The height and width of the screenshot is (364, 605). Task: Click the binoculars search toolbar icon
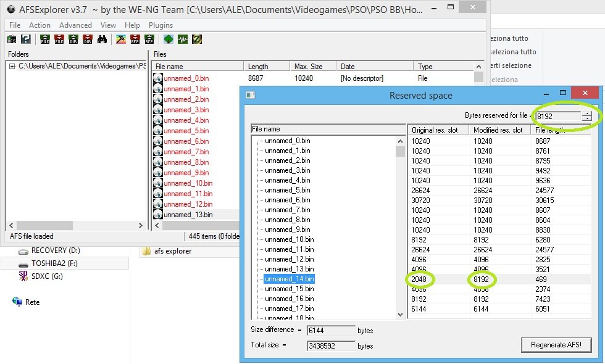point(102,39)
